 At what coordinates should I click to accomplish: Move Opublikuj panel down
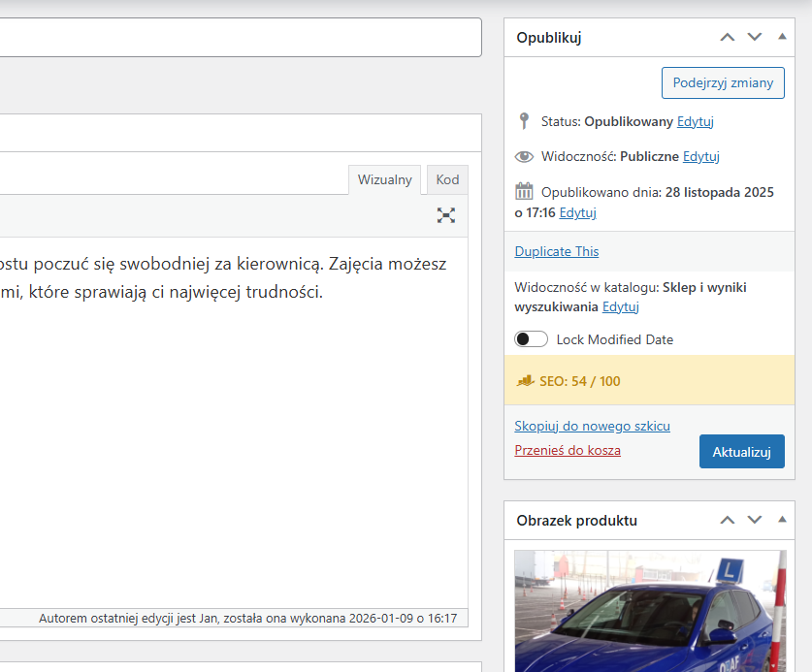click(x=755, y=37)
